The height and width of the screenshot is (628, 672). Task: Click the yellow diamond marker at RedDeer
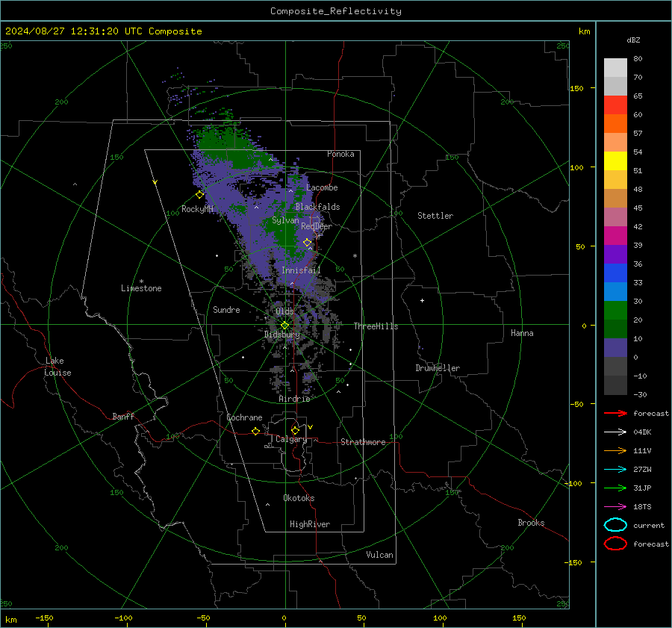(308, 243)
